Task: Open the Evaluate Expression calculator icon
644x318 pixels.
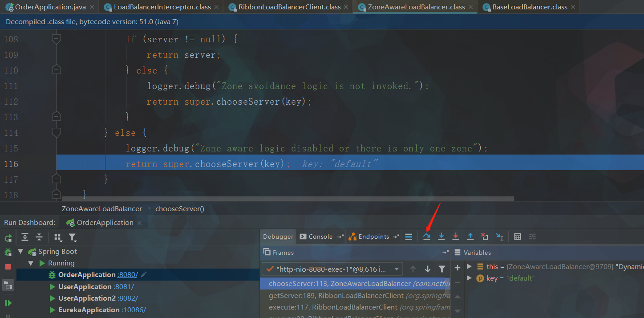Action: point(518,236)
